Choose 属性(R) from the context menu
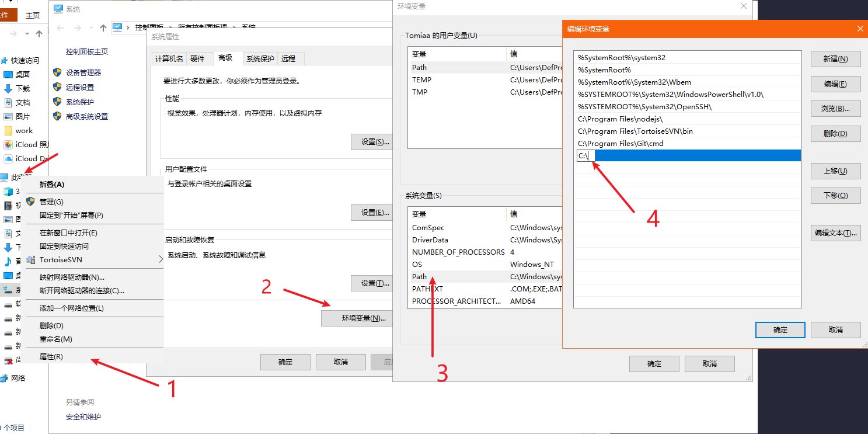868x434 pixels. coord(51,356)
